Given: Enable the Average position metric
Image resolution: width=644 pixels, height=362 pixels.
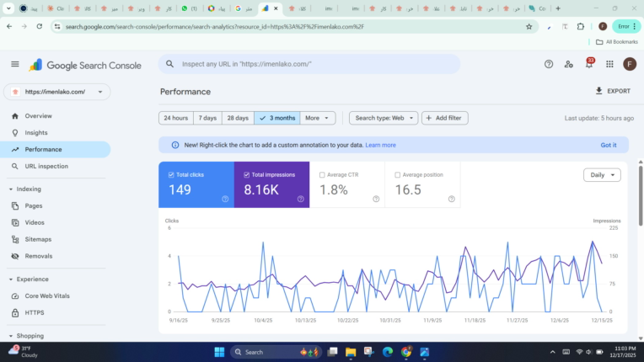Looking at the screenshot, I should (x=398, y=175).
